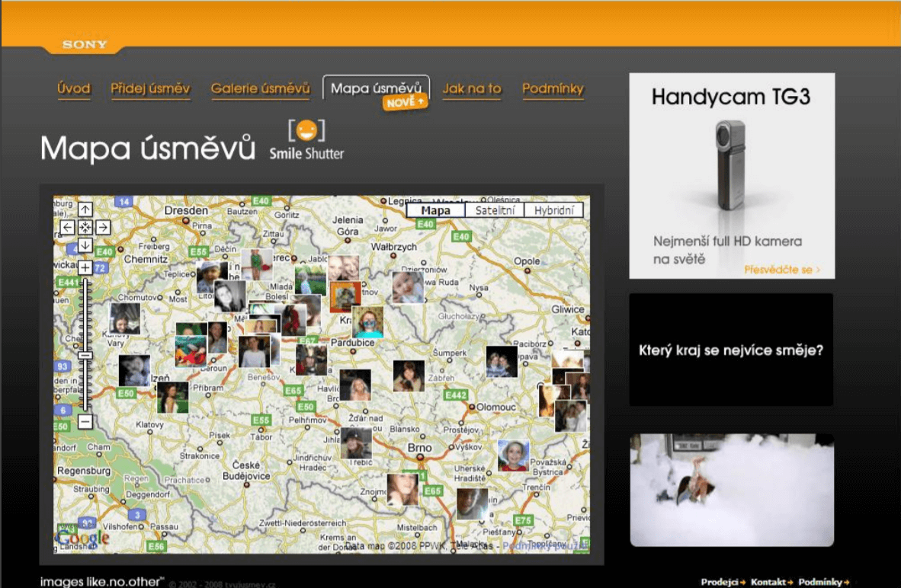Pan the map down with arrow button

tap(85, 245)
